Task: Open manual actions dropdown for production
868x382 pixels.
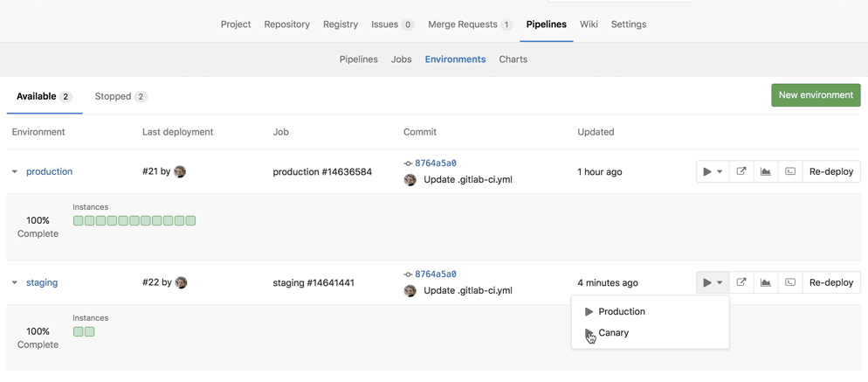Action: 713,171
